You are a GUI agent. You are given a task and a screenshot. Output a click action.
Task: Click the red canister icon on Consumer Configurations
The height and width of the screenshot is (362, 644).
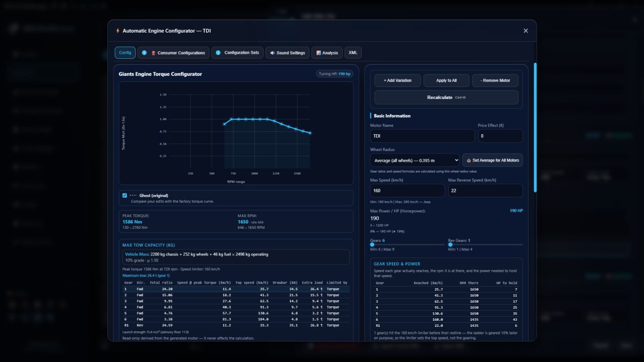pyautogui.click(x=153, y=53)
